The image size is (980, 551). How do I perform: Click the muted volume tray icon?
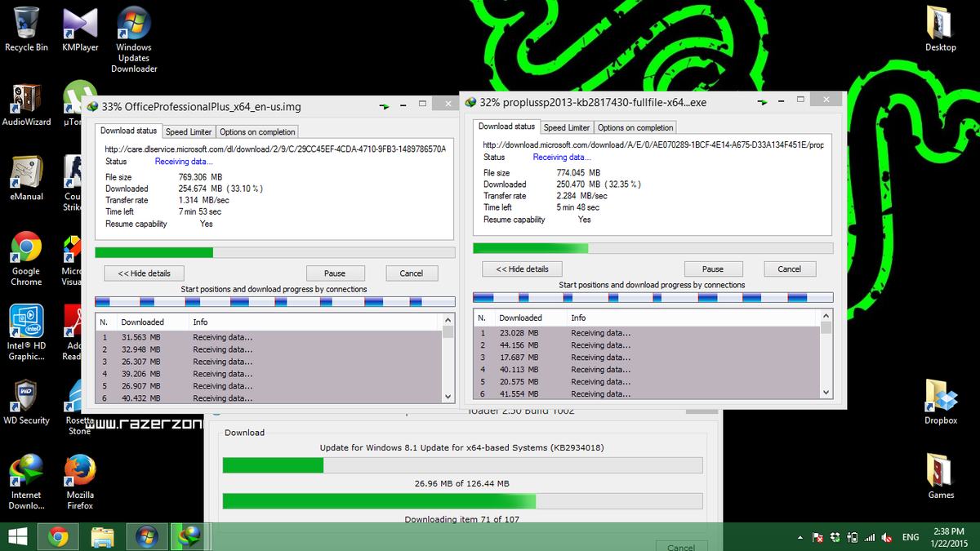click(x=886, y=537)
